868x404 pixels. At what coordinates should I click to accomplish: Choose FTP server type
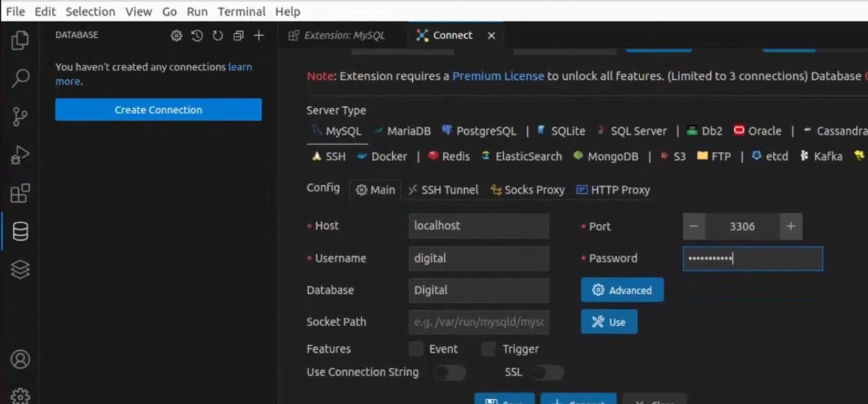(713, 156)
